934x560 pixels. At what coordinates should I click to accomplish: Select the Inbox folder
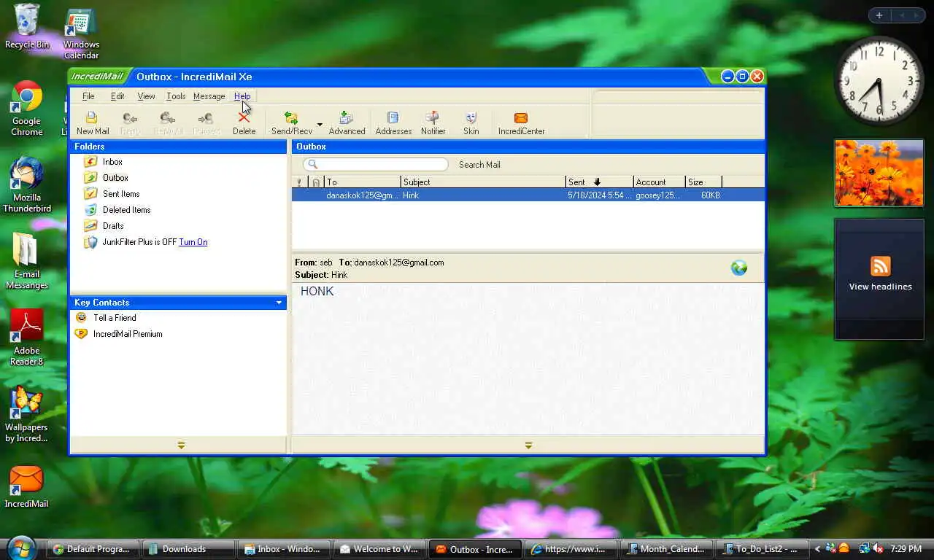112,162
